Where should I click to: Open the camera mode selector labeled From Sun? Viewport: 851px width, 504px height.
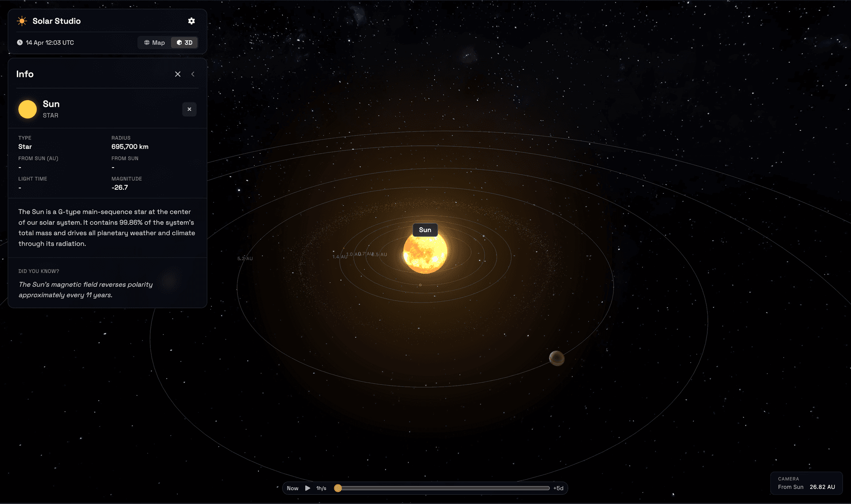pyautogui.click(x=790, y=486)
